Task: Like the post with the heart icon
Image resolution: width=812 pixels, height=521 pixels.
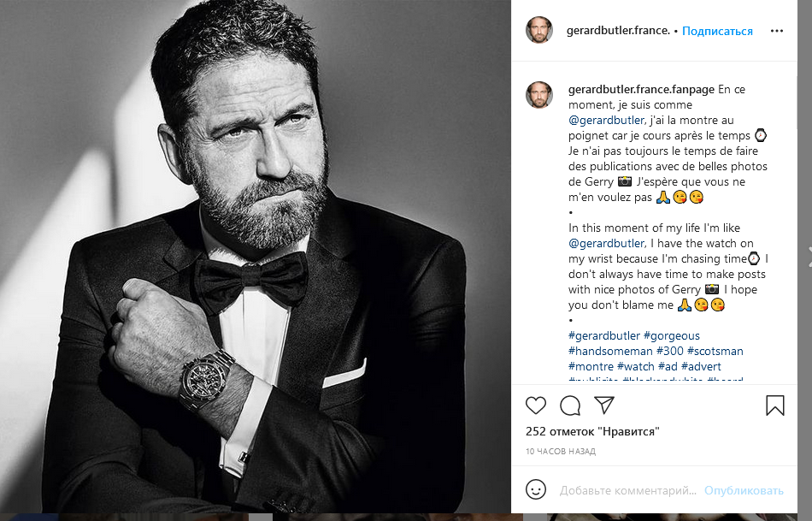Action: pos(536,406)
